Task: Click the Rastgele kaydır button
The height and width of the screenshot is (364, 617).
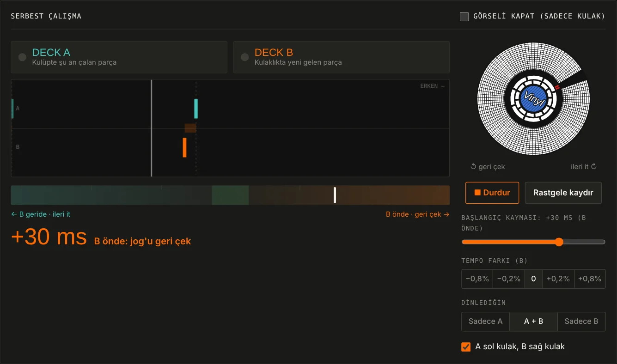Action: click(x=563, y=193)
